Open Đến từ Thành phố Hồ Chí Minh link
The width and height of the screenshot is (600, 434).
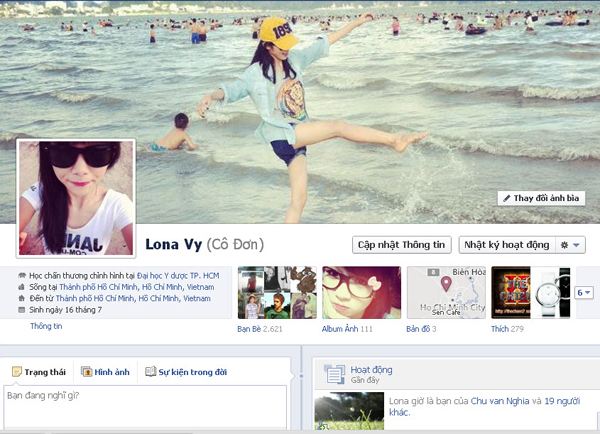click(x=133, y=299)
